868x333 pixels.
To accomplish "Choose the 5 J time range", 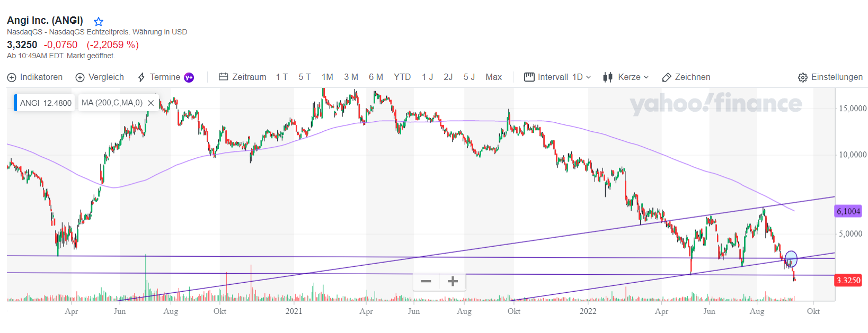I will [x=469, y=77].
